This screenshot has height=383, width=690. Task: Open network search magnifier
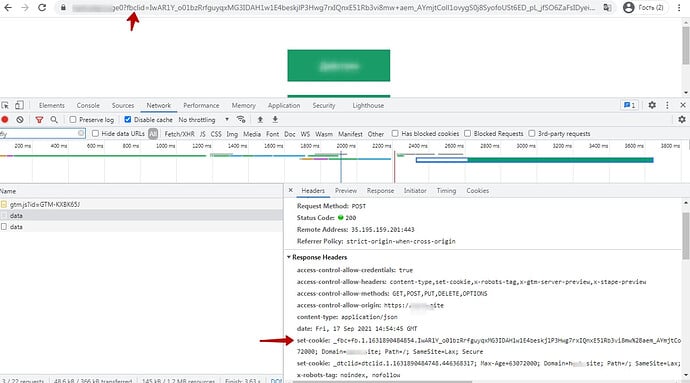[54, 119]
